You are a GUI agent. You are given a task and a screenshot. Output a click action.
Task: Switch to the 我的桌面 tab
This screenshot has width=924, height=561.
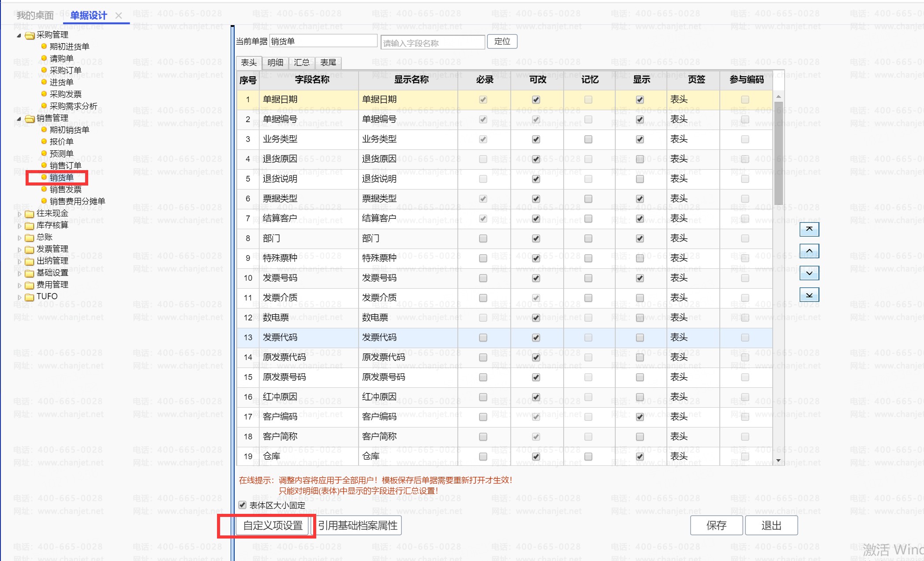tap(35, 16)
